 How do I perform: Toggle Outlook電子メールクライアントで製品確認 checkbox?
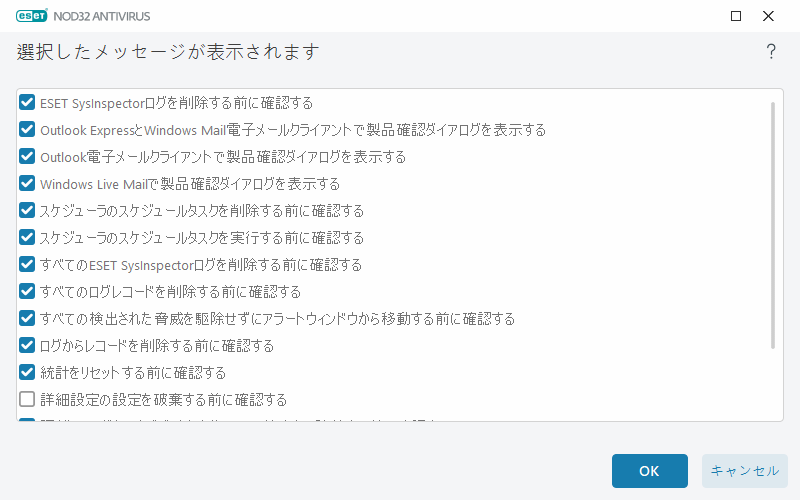click(x=27, y=156)
